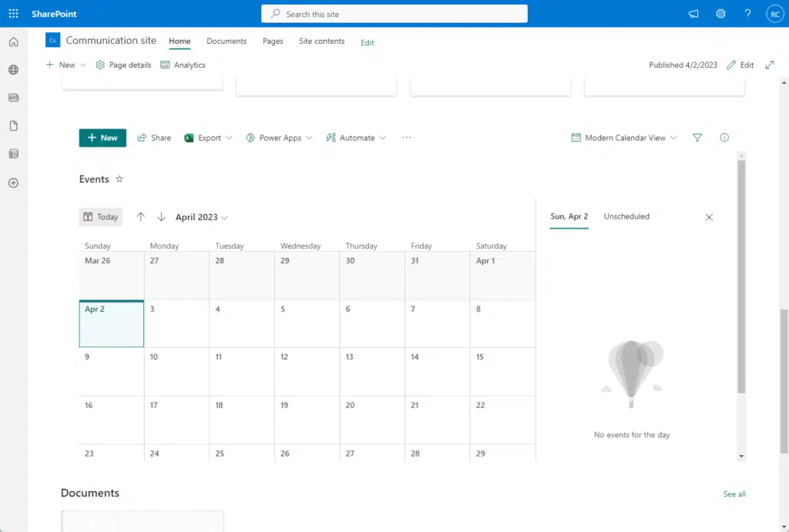Select April 7 in the calendar
The image size is (789, 532).
click(438, 324)
